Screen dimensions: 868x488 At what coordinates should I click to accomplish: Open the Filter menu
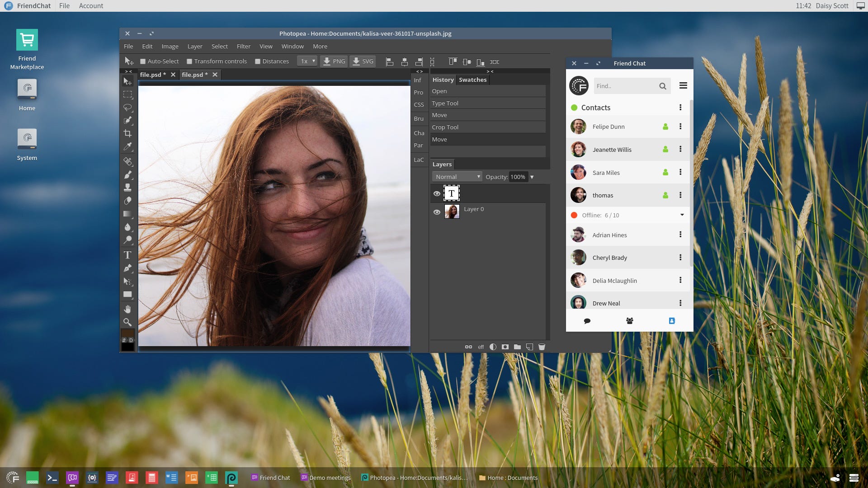click(x=243, y=46)
